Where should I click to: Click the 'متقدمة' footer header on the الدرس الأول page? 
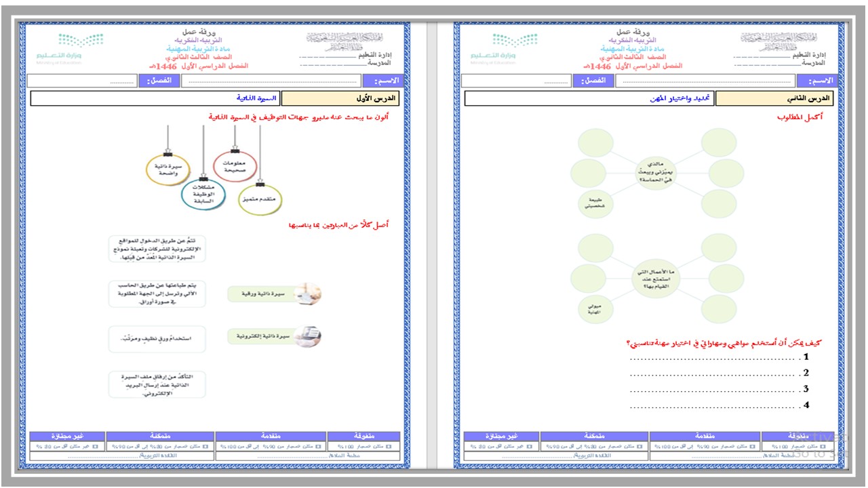pos(271,436)
